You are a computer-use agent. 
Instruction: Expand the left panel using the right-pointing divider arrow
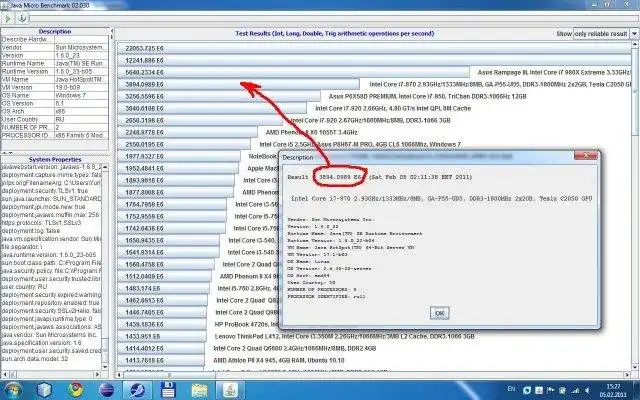click(112, 37)
